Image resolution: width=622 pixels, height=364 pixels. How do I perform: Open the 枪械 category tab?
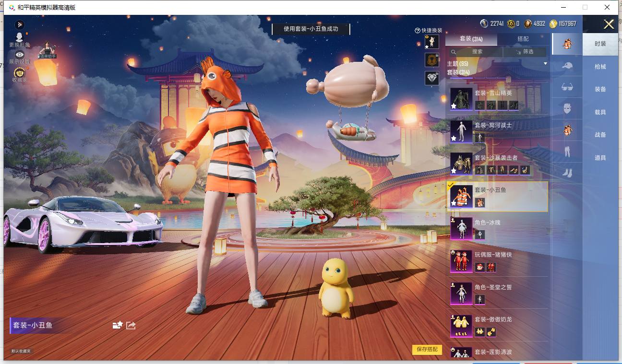(600, 67)
